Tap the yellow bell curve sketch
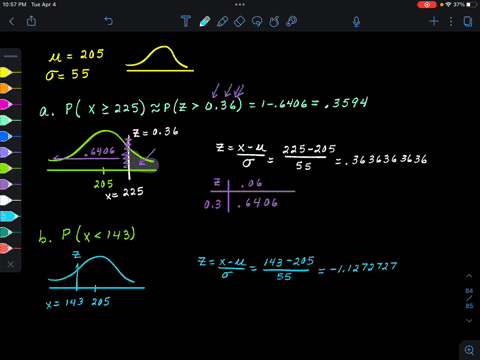480x360 pixels. (160, 59)
